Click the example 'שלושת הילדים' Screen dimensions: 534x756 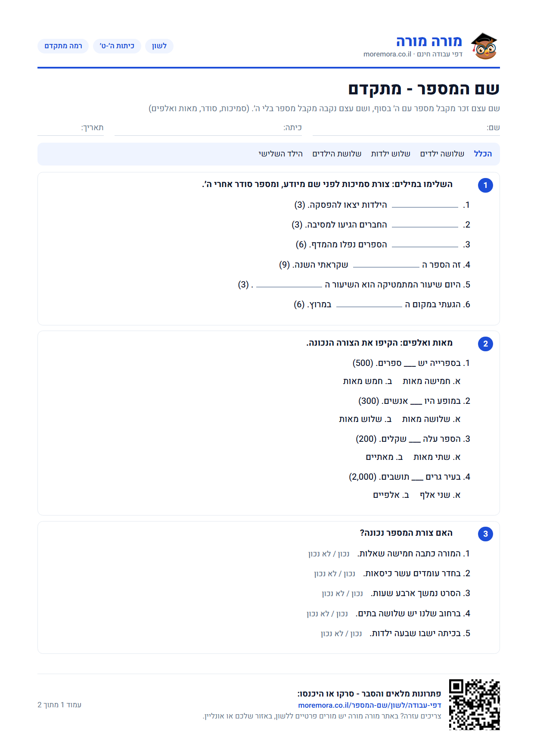tap(337, 154)
